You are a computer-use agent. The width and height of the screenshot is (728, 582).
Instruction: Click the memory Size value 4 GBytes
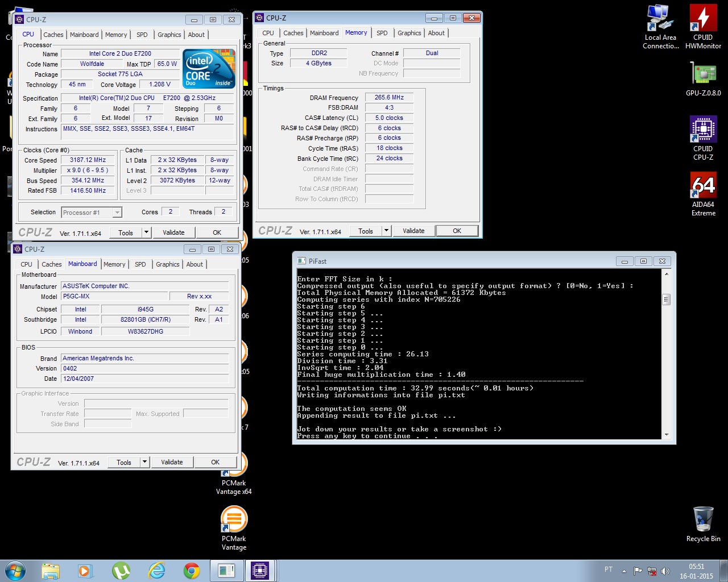click(x=318, y=63)
